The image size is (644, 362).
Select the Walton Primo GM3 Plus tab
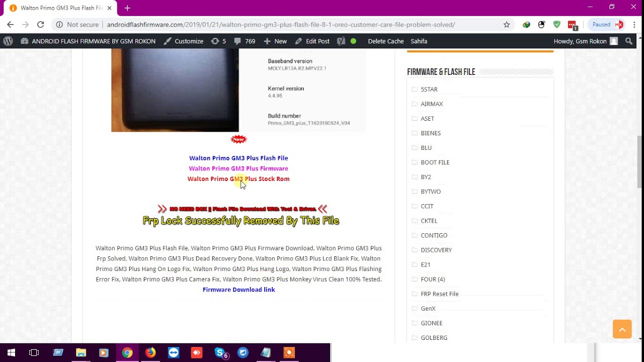pos(60,8)
